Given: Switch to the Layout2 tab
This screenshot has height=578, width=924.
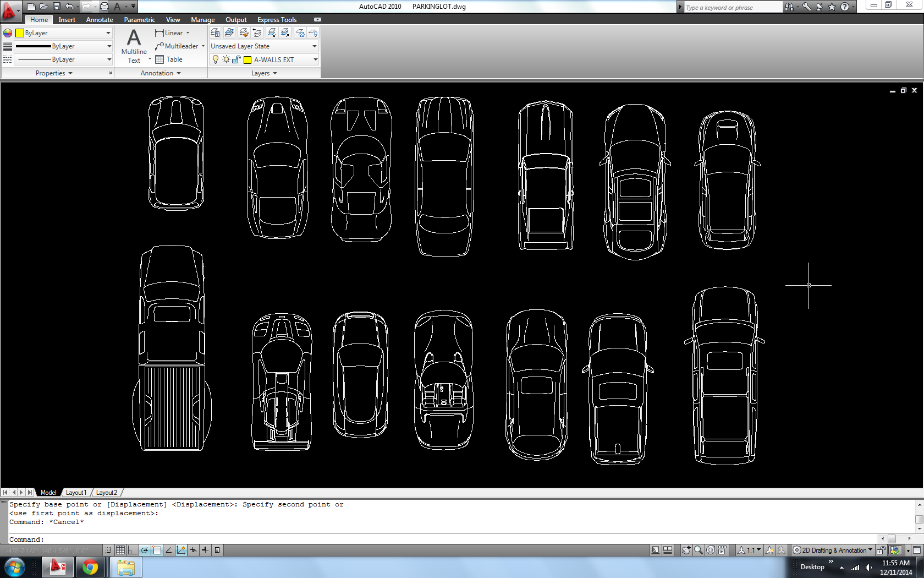Looking at the screenshot, I should (107, 493).
